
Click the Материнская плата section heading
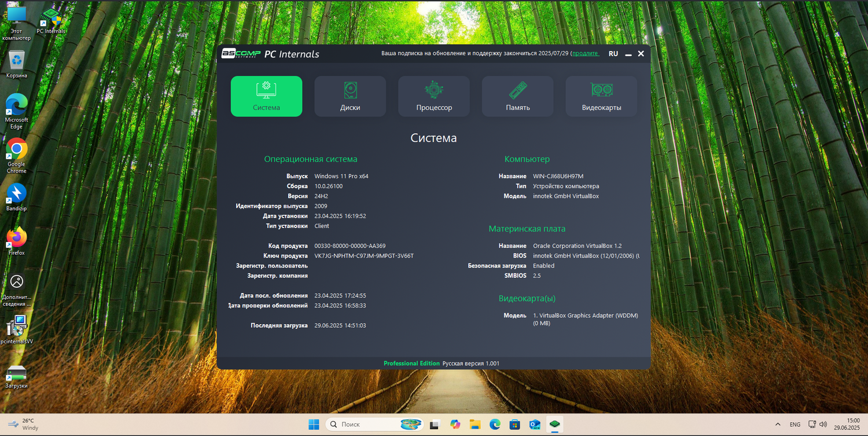(527, 229)
